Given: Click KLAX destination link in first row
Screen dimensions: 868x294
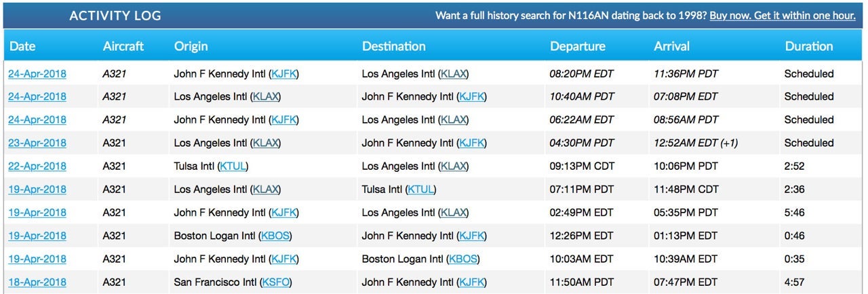Looking at the screenshot, I should 453,74.
